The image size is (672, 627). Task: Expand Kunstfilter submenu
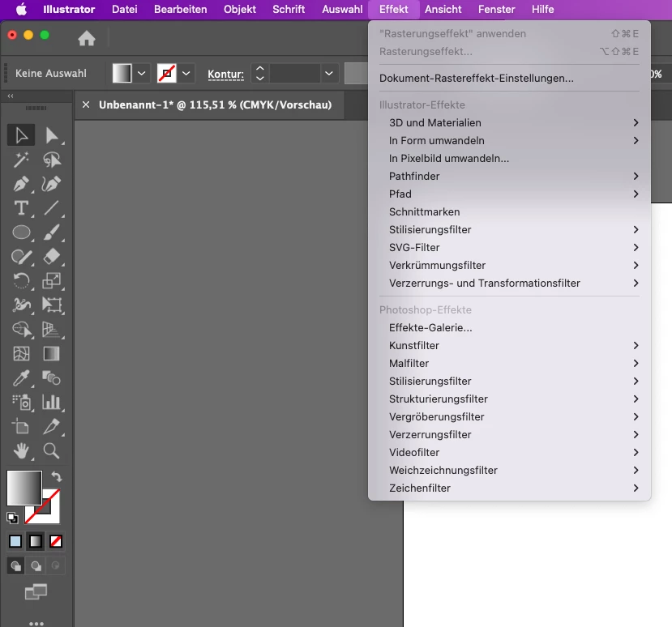[509, 346]
